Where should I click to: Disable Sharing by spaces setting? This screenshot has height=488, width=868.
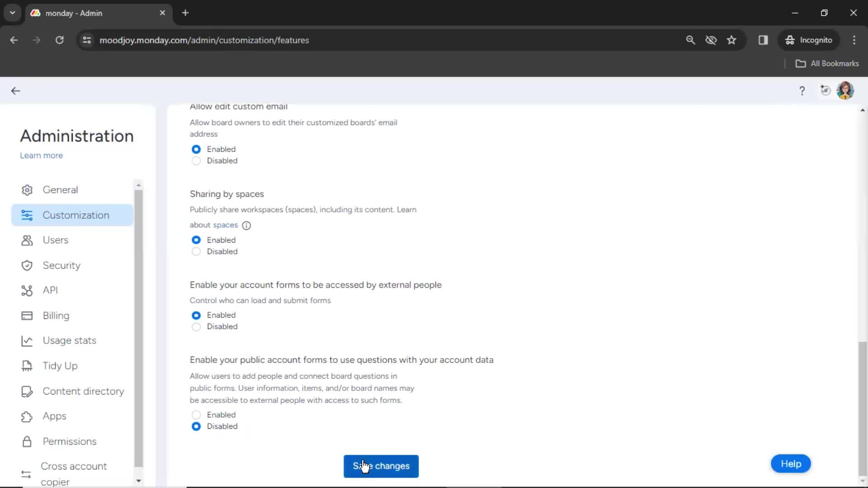click(x=196, y=251)
